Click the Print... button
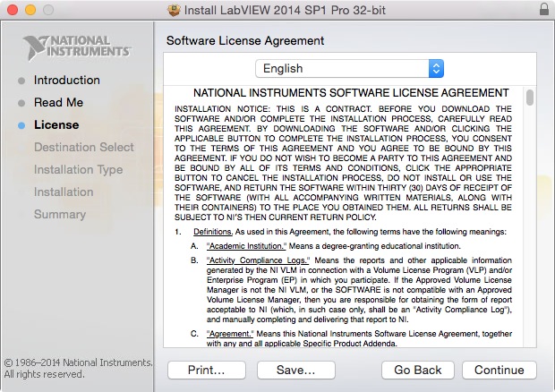This screenshot has height=392, width=555. point(207,370)
